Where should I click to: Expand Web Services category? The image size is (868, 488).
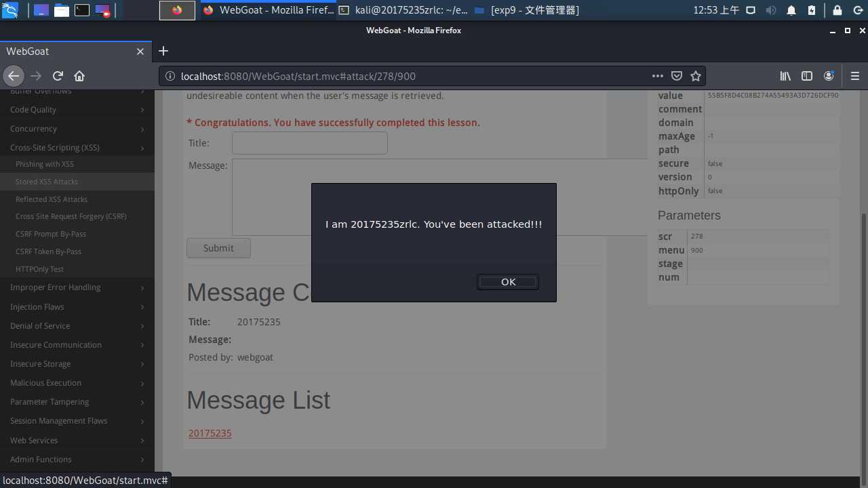(x=77, y=441)
